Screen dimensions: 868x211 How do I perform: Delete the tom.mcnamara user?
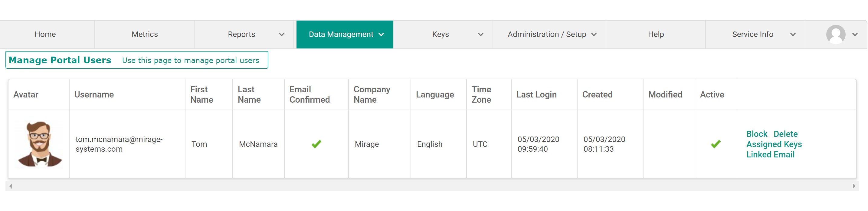[x=785, y=134]
